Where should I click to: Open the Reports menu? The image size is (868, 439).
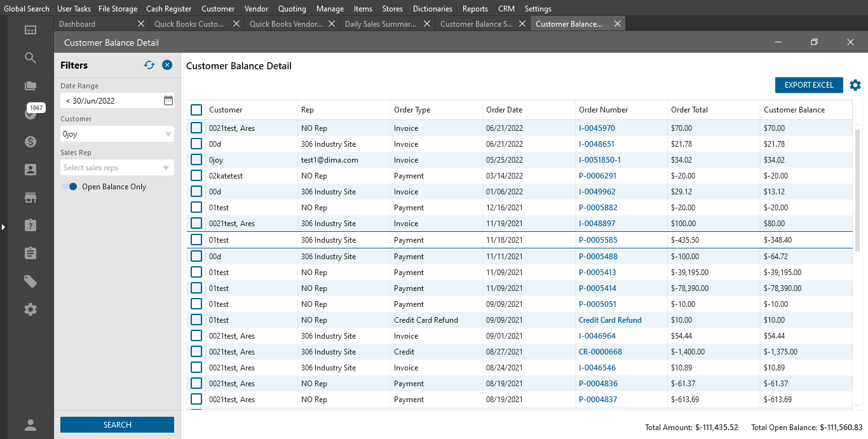[x=475, y=9]
